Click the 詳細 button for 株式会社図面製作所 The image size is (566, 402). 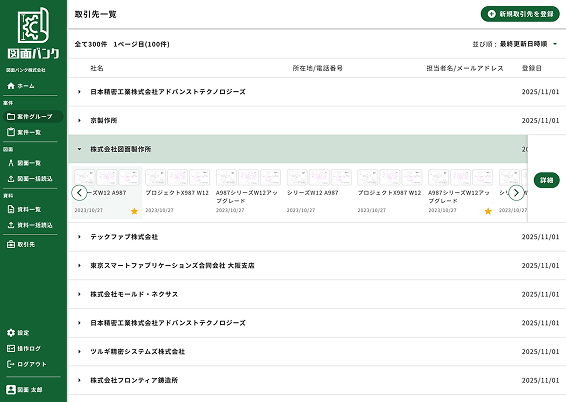click(547, 180)
